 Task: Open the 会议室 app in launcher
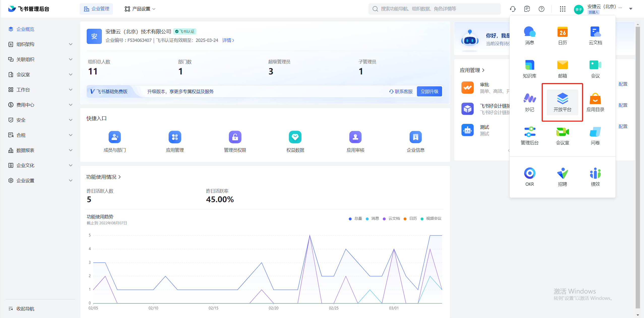pos(562,136)
